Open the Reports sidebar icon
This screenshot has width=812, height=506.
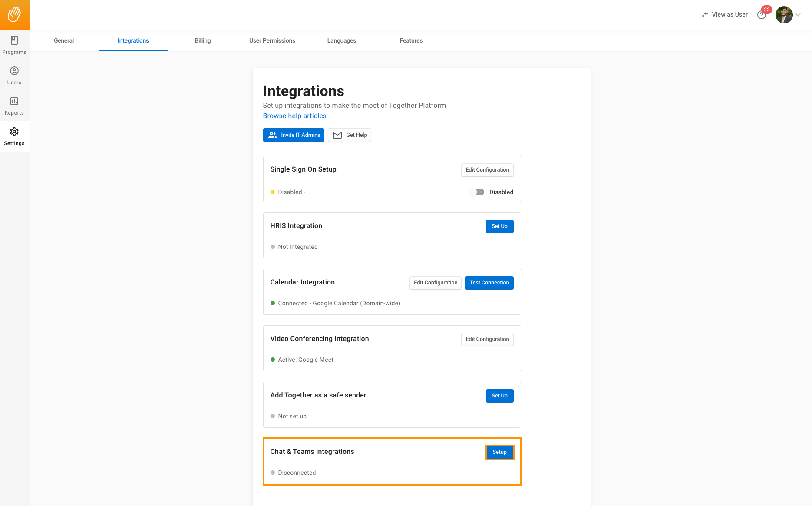(14, 106)
